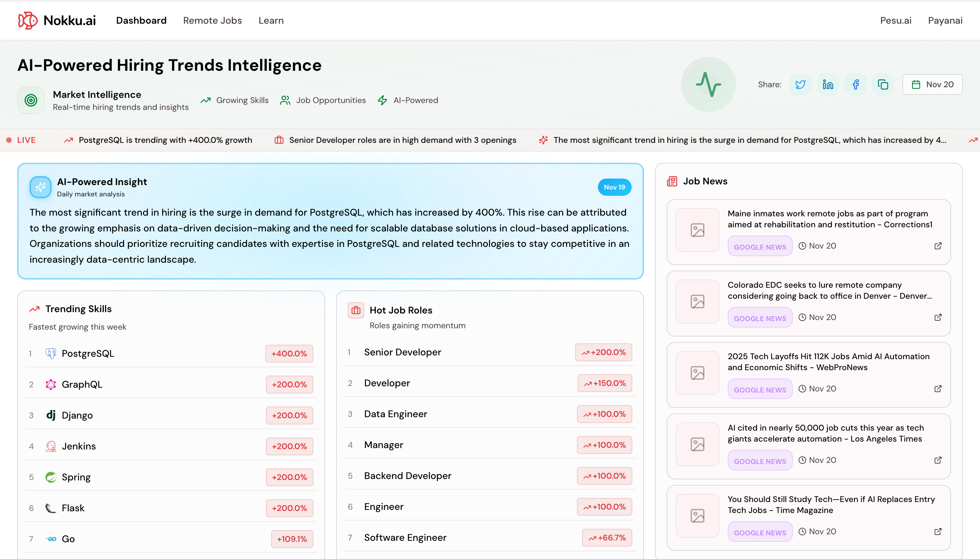Click the Nov 19 insight date badge
The height and width of the screenshot is (559, 980).
tap(614, 187)
